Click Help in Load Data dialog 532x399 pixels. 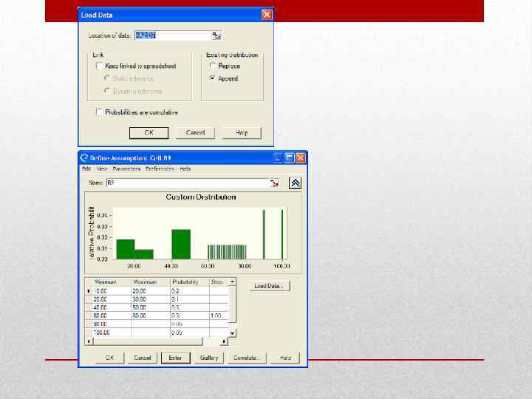coord(242,133)
